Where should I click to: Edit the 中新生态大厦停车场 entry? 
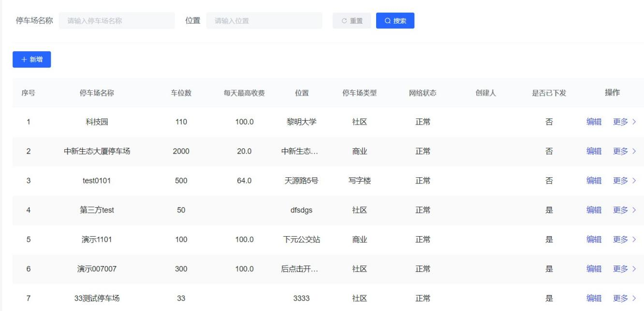[x=594, y=151]
